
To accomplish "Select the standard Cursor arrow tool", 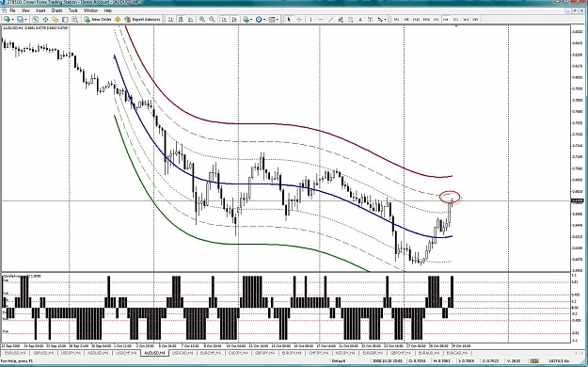I will coord(289,19).
